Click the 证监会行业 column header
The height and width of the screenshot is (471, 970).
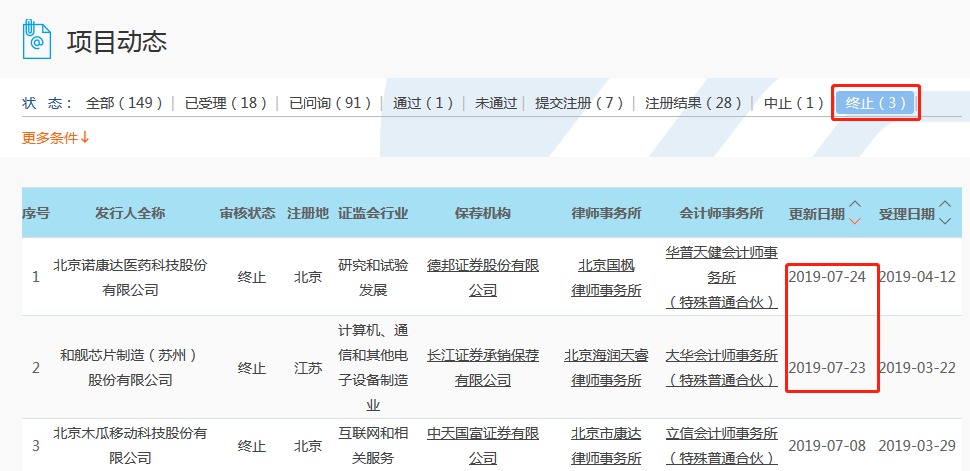coord(373,214)
